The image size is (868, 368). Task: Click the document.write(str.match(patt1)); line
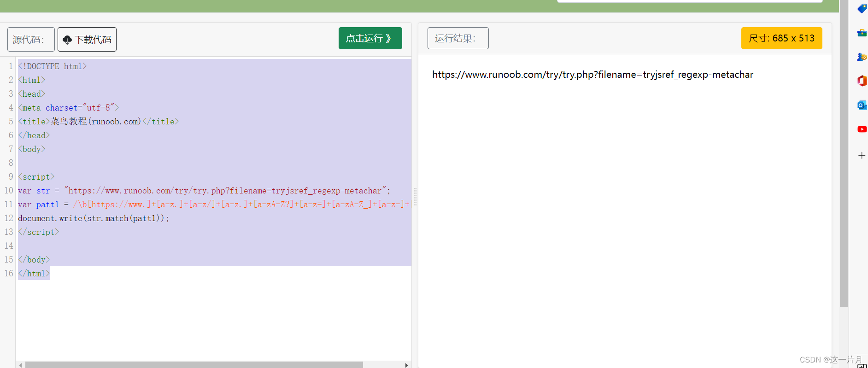click(x=94, y=218)
